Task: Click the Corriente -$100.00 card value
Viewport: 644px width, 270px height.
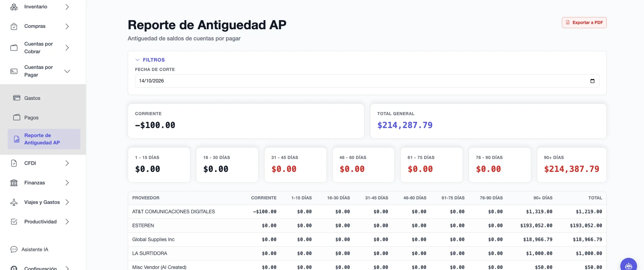Action: [x=155, y=125]
